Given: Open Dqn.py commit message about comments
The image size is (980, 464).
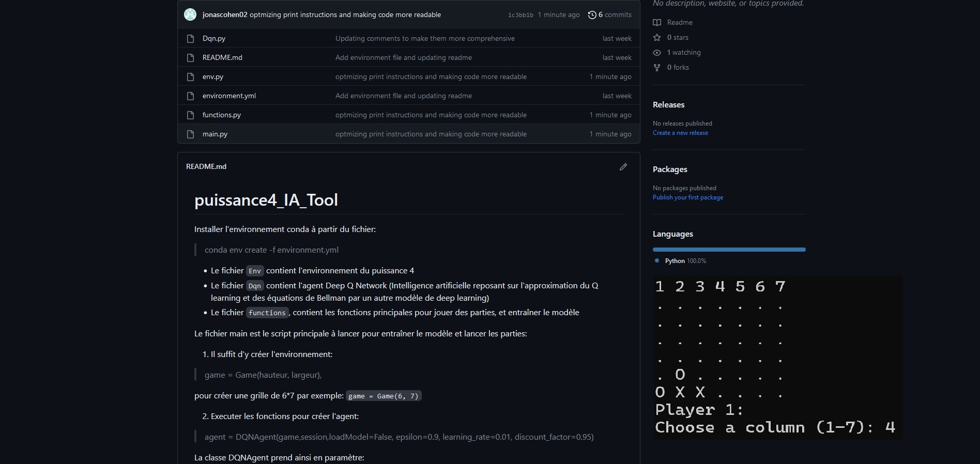Looking at the screenshot, I should pos(425,38).
